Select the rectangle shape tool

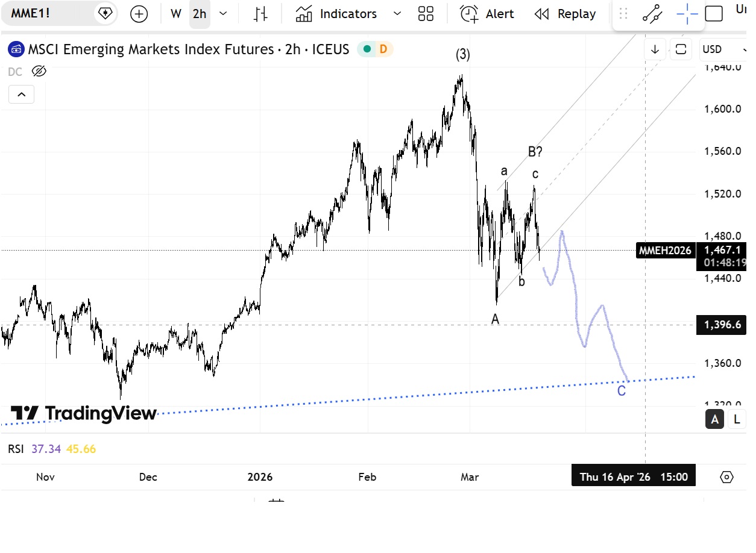tap(714, 14)
